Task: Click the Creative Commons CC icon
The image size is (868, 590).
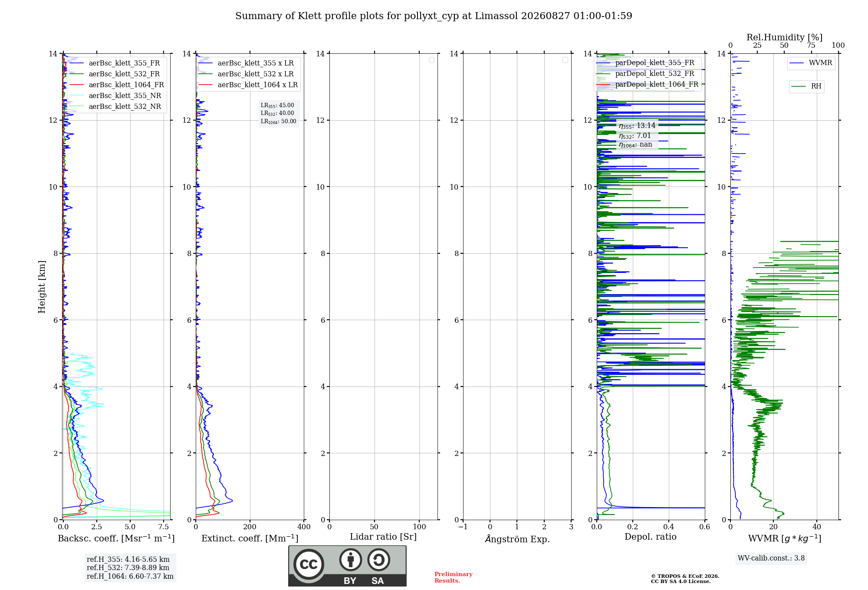Action: tap(309, 564)
